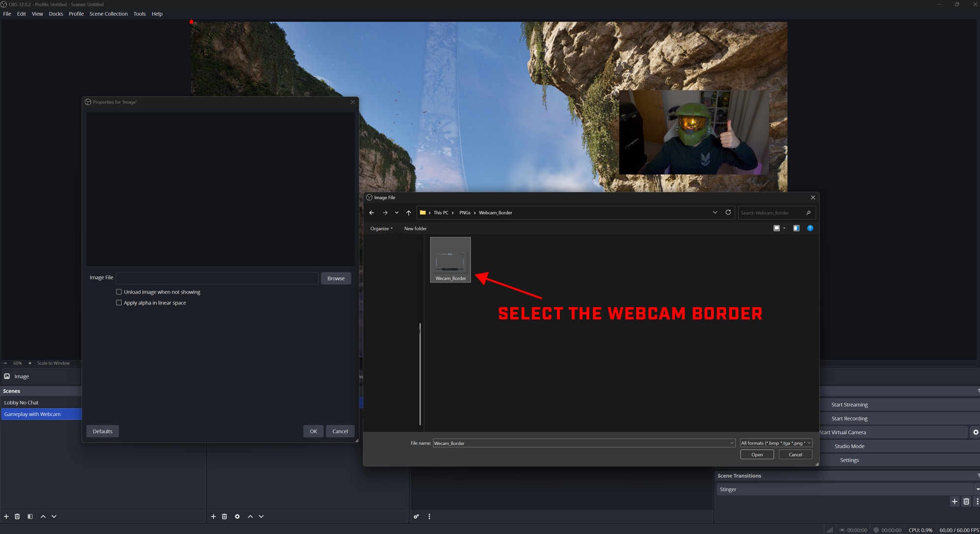This screenshot has width=980, height=534.
Task: Open the Docks menu
Action: [56, 14]
